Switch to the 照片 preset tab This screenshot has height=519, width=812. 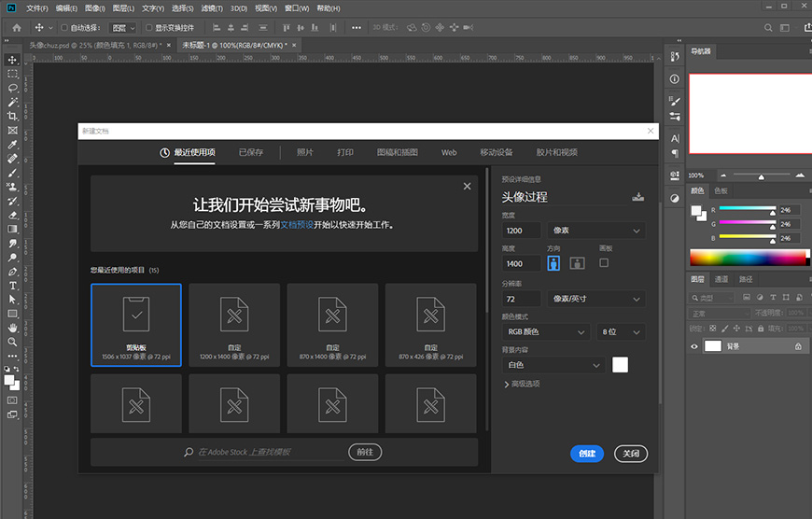pyautogui.click(x=305, y=152)
